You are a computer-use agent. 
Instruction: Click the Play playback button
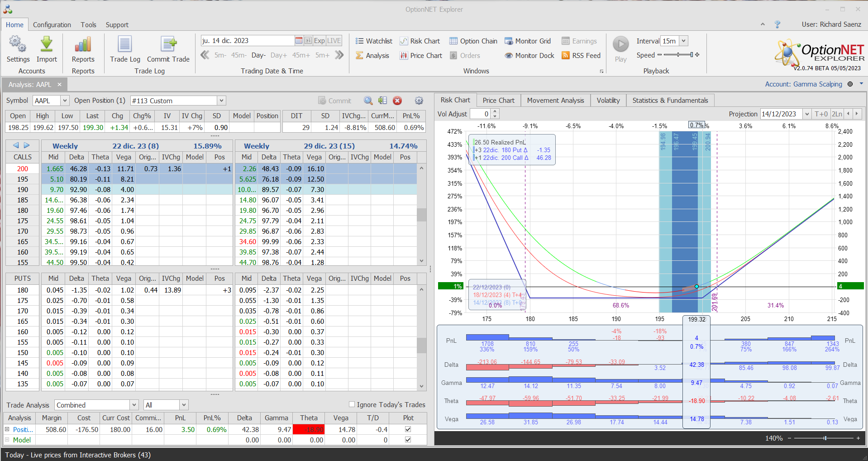[621, 44]
